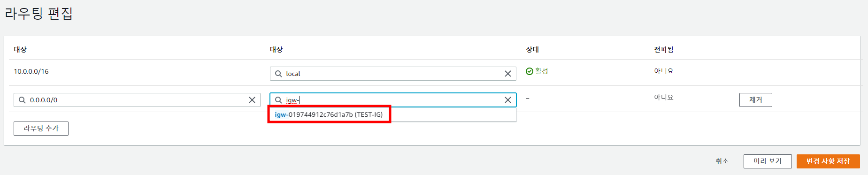Click the 전파됨 column header
The image size is (868, 175).
click(x=664, y=49)
